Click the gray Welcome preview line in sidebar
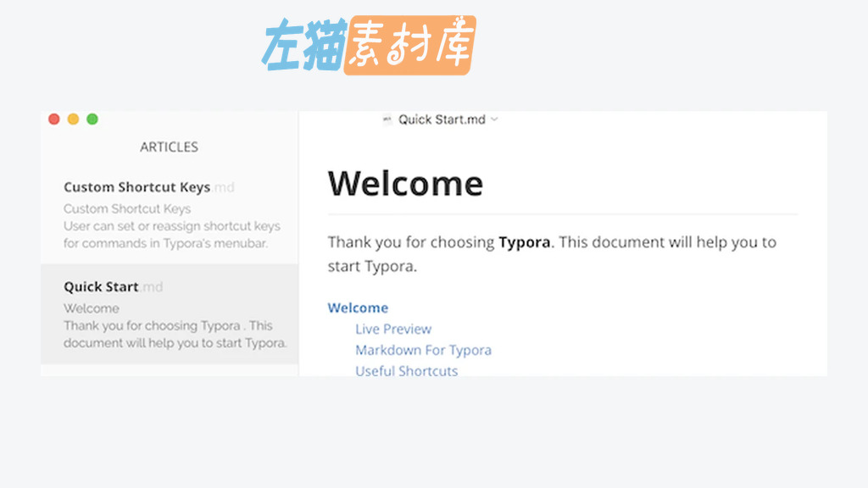The height and width of the screenshot is (488, 868). (x=91, y=308)
